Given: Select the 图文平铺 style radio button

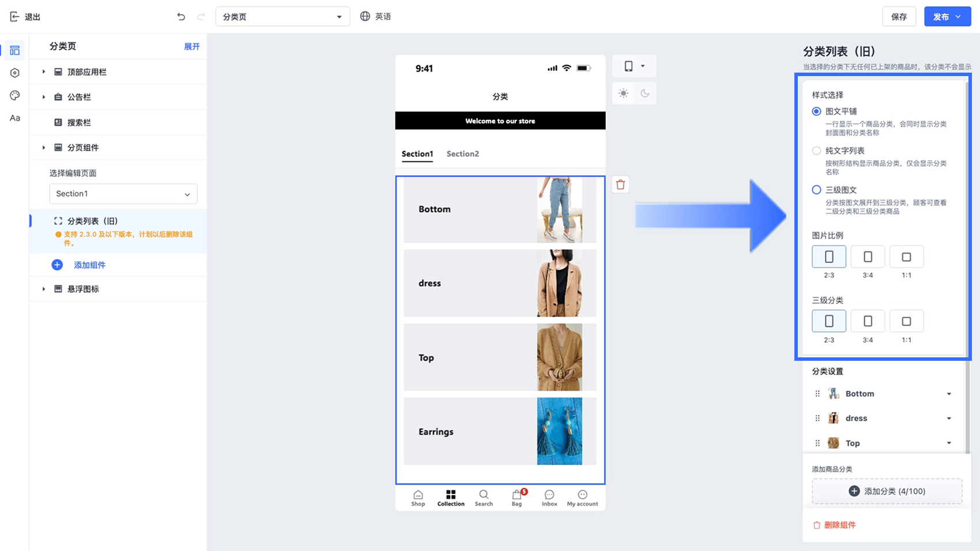Looking at the screenshot, I should pyautogui.click(x=816, y=111).
